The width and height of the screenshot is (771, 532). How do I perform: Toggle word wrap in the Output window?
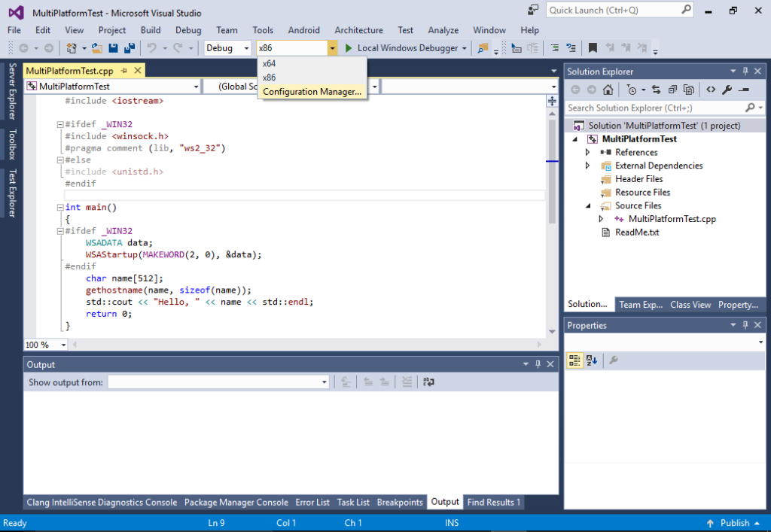(428, 382)
